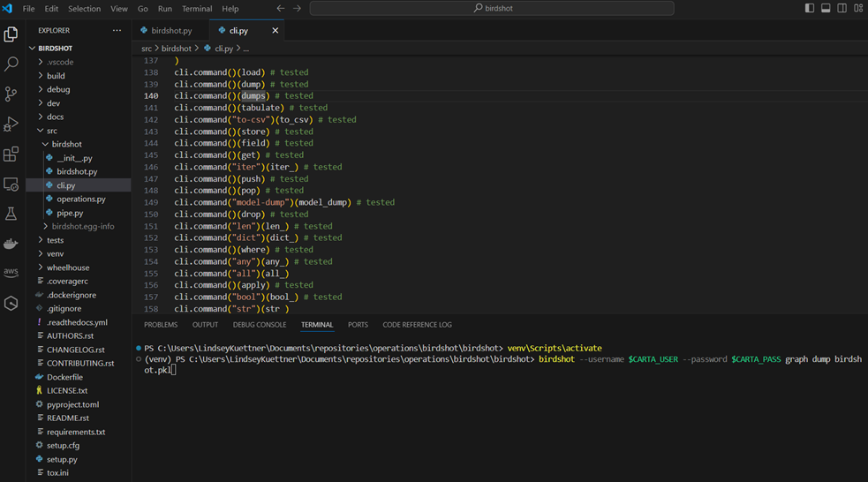Toggle the bottom panel layout icon

826,8
